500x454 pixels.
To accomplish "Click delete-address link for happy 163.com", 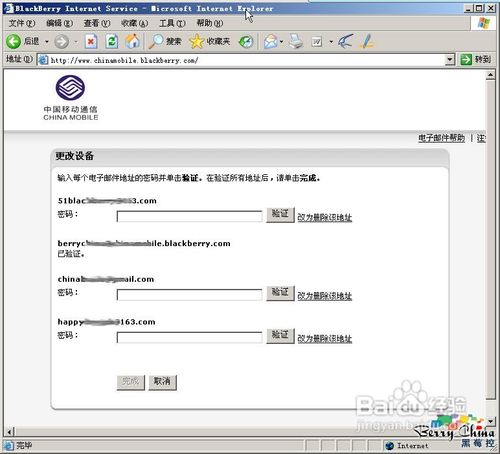I will tap(325, 338).
